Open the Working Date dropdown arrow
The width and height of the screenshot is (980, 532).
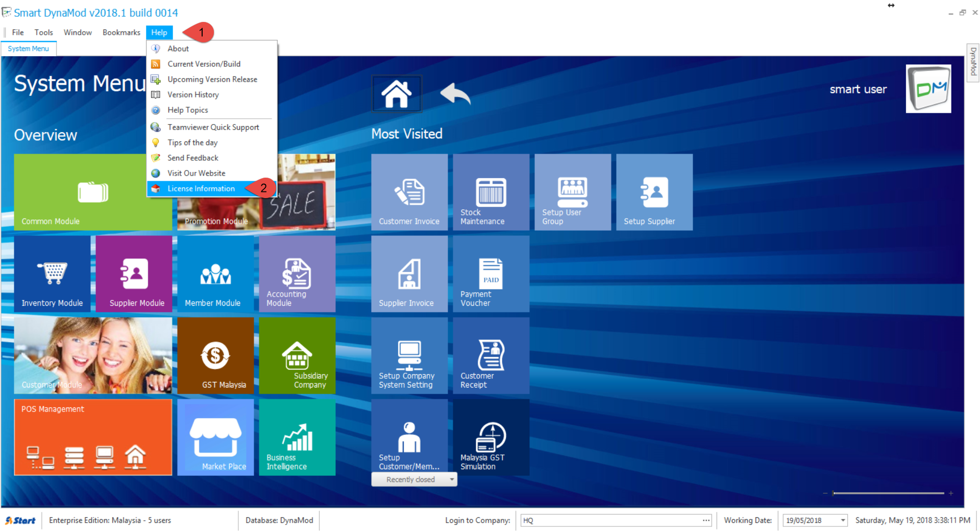pos(843,520)
